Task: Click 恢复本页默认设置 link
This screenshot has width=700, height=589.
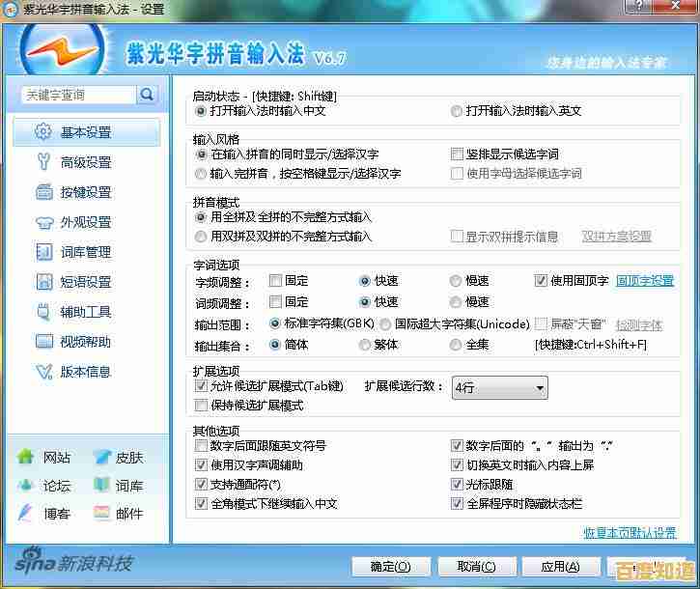Action: click(630, 533)
